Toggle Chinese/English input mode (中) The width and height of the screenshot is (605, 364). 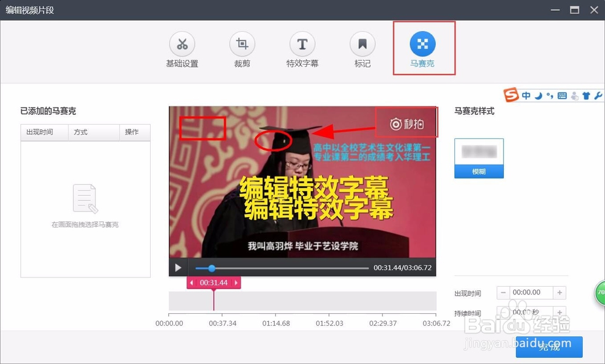coord(526,96)
